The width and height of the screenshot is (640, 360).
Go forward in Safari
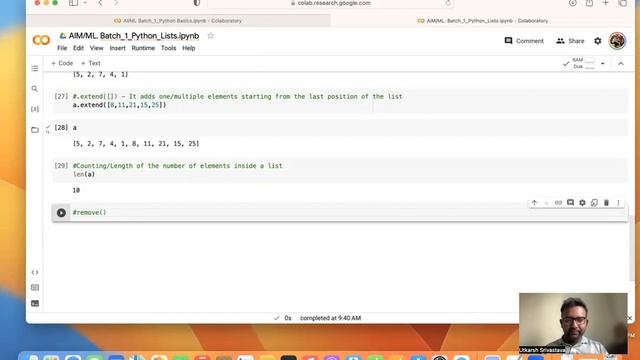(116, 3)
